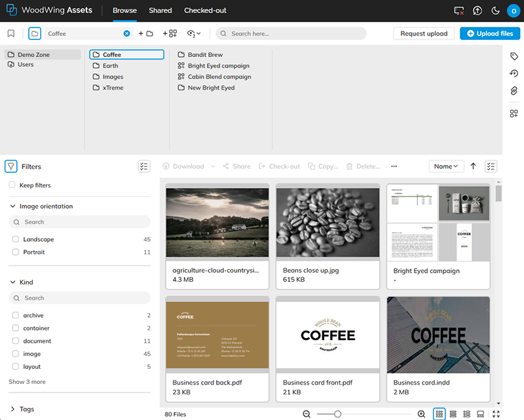Toggle the folder browser icon button

pyautogui.click(x=35, y=33)
